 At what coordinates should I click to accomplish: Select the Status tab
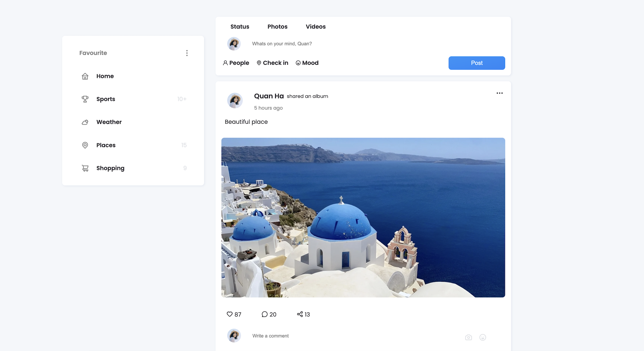pos(240,27)
